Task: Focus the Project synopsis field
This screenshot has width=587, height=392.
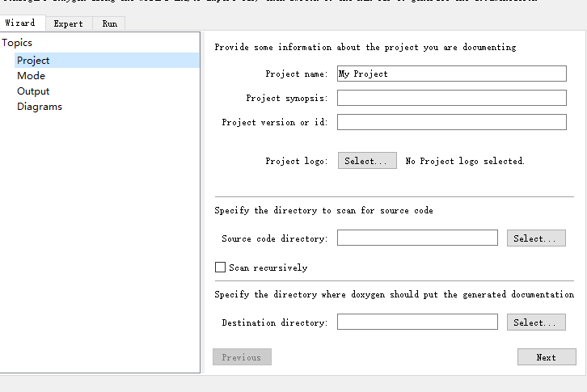Action: click(451, 98)
